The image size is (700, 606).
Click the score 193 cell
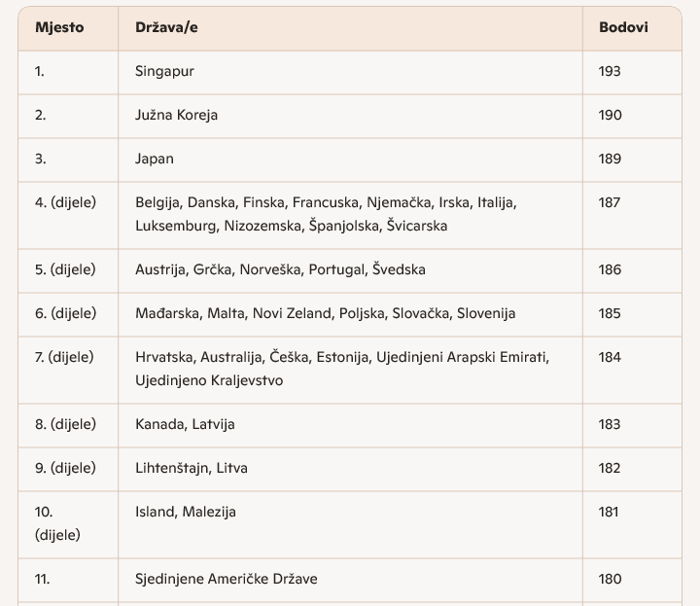coord(610,71)
